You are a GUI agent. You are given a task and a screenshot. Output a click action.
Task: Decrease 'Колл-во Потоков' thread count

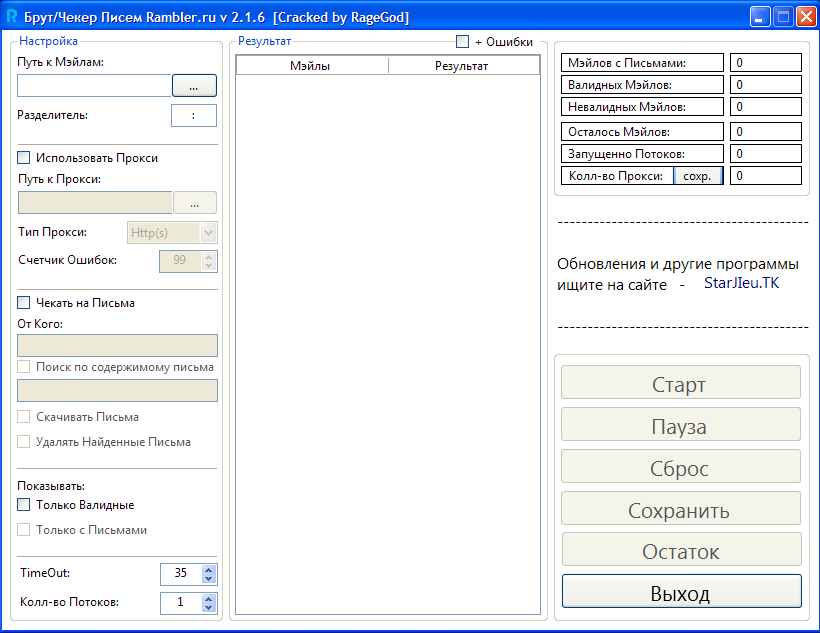tap(209, 608)
